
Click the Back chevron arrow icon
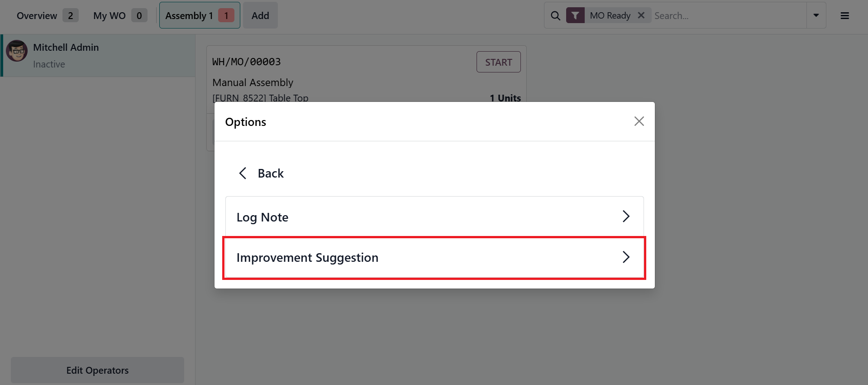(x=243, y=173)
